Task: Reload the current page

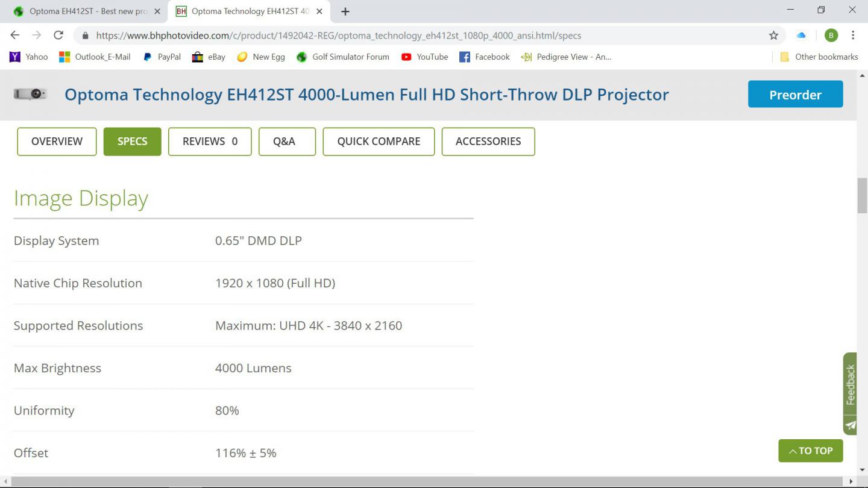Action: [x=58, y=36]
